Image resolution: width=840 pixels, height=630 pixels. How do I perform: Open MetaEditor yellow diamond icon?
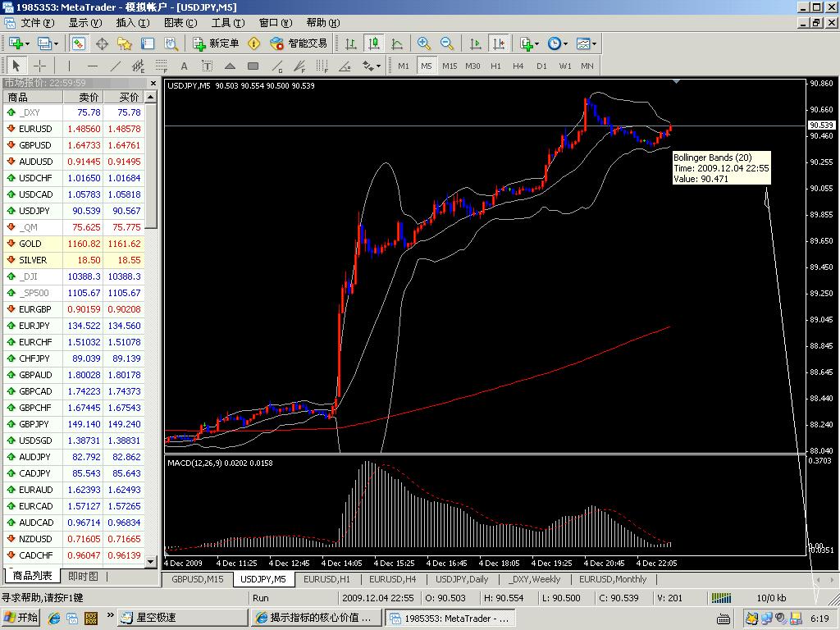(x=254, y=43)
